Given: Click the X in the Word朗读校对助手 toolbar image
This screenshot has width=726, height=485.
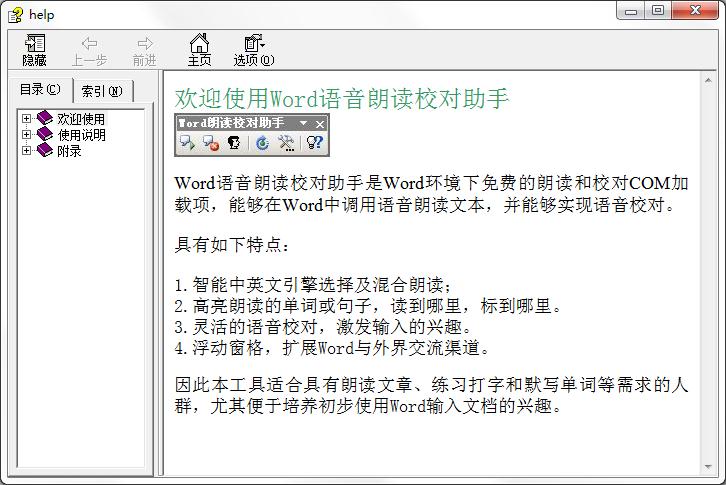Looking at the screenshot, I should (320, 124).
